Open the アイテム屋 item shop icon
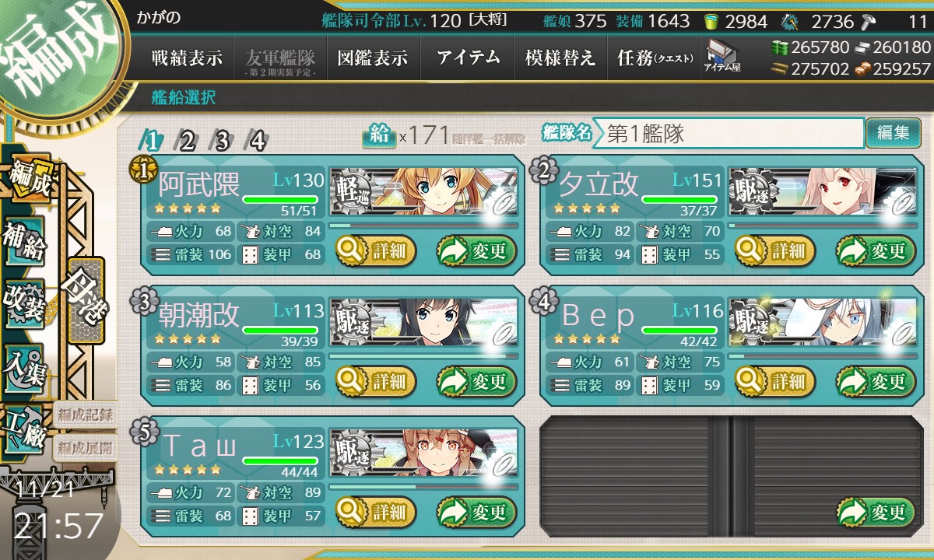Image resolution: width=934 pixels, height=560 pixels. 722,58
